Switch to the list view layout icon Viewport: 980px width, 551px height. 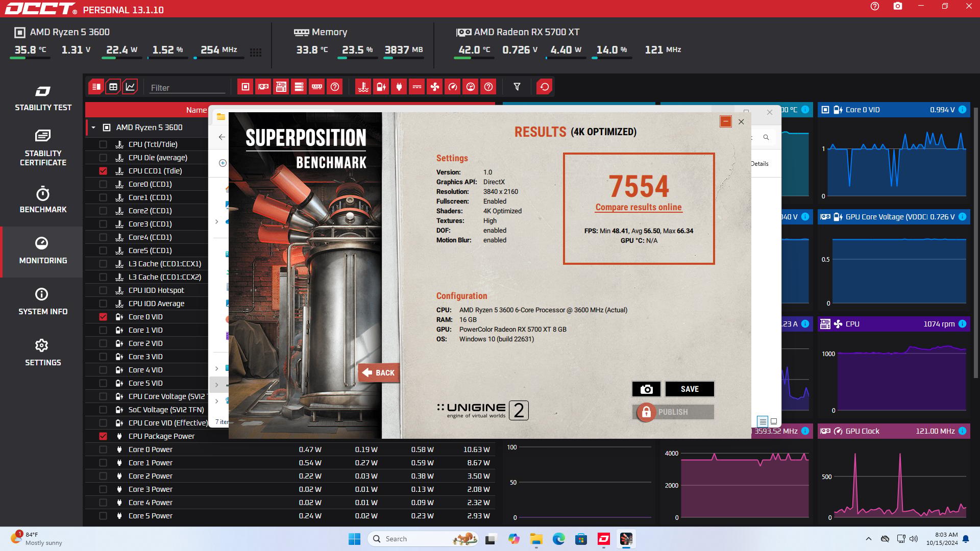pyautogui.click(x=96, y=87)
